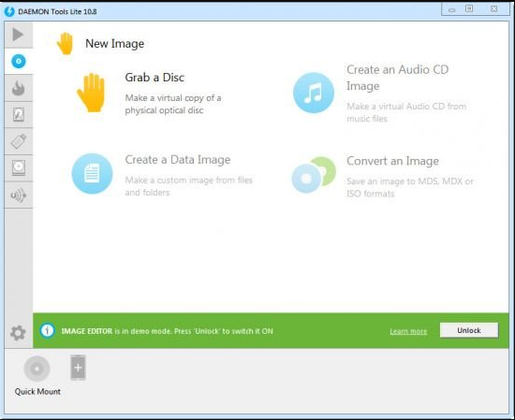Click the Quick Mount disc icon

pyautogui.click(x=37, y=369)
